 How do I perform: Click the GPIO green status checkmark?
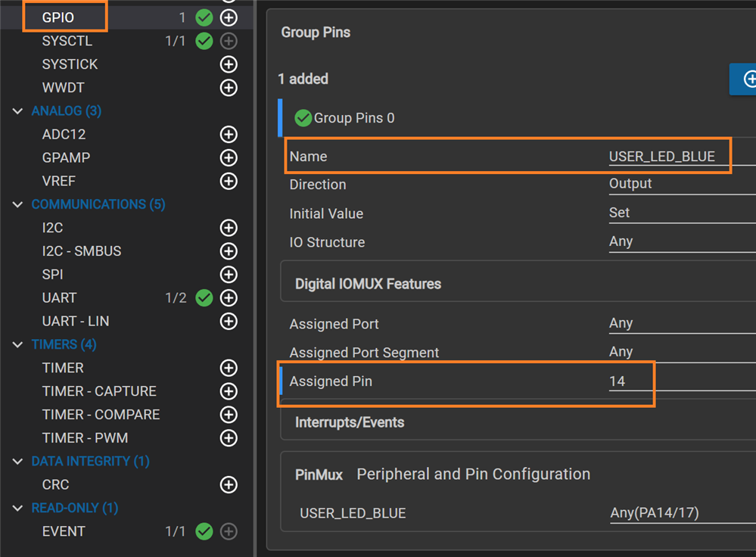click(x=204, y=18)
